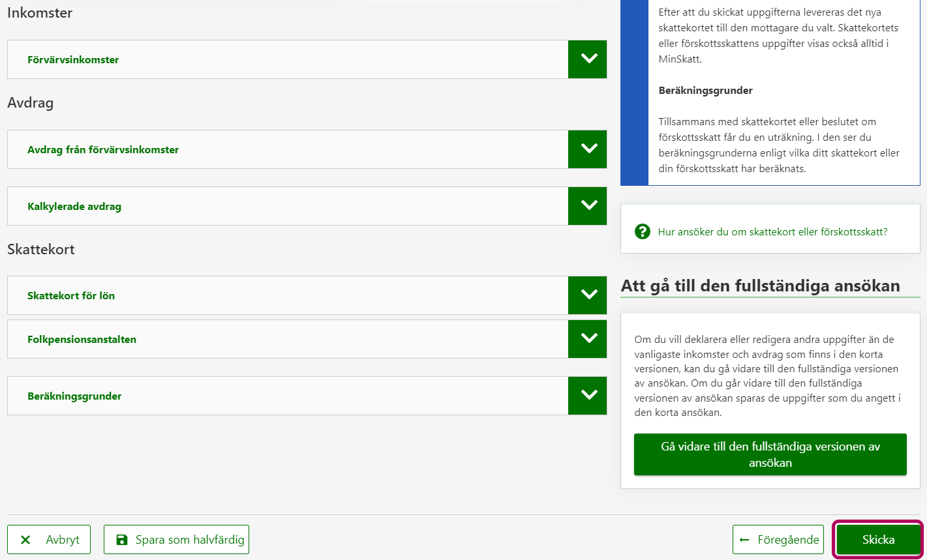927x560 pixels.
Task: Click the left arrow icon on Föregående
Action: point(744,540)
